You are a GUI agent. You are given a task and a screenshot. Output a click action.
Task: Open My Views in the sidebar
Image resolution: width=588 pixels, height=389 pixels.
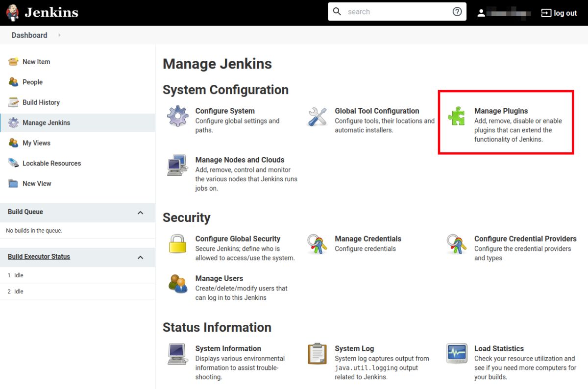(36, 143)
